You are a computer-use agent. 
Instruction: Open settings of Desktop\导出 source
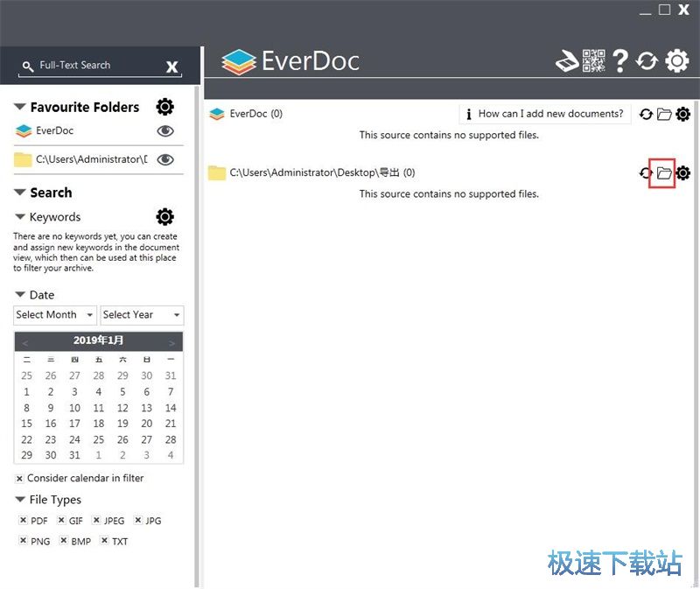pos(683,172)
